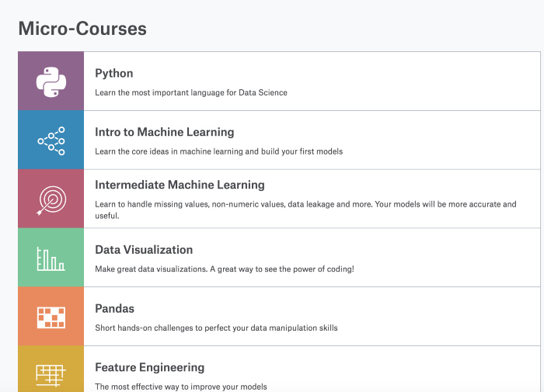Go to Intermediate Machine Learning course title
The height and width of the screenshot is (392, 544).
pos(180,185)
